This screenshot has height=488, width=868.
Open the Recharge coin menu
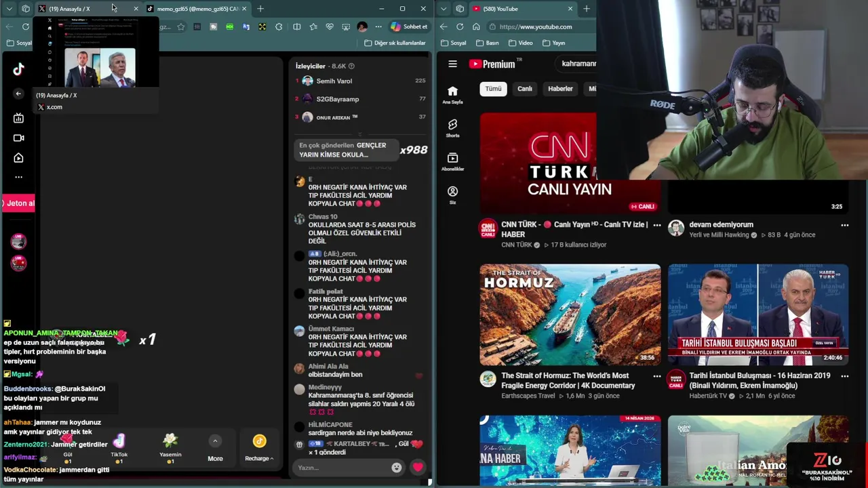point(259,449)
